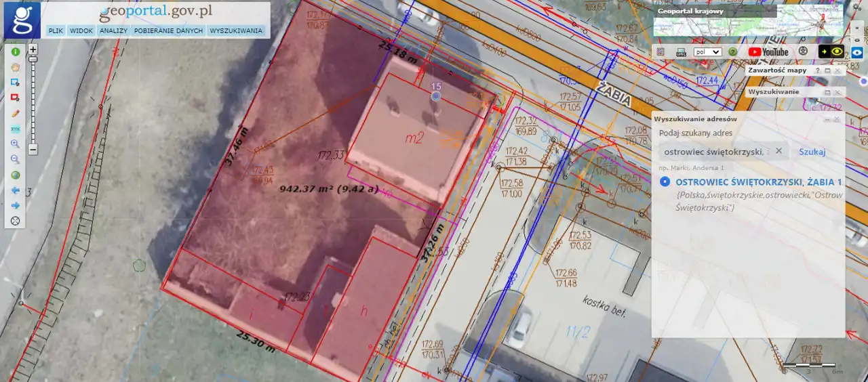Viewport: 868px width, 382px height.
Task: Click the address search input field
Action: [x=715, y=152]
